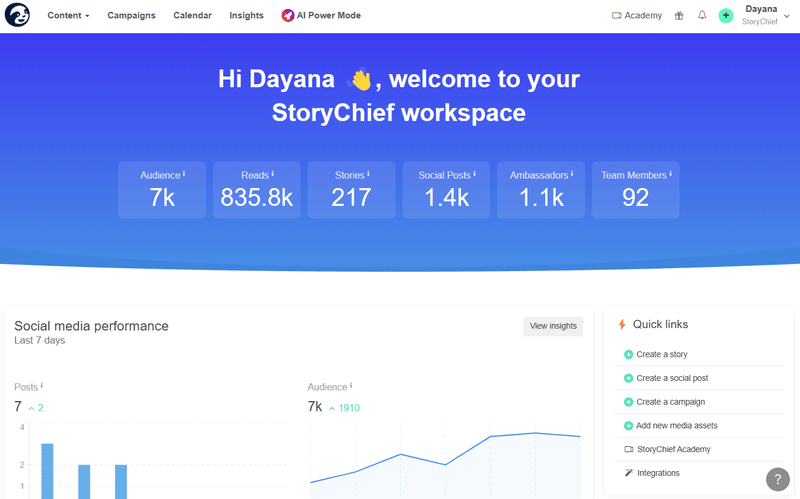Image resolution: width=800 pixels, height=499 pixels.
Task: Click the info icon next to Social Posts
Action: [x=474, y=174]
